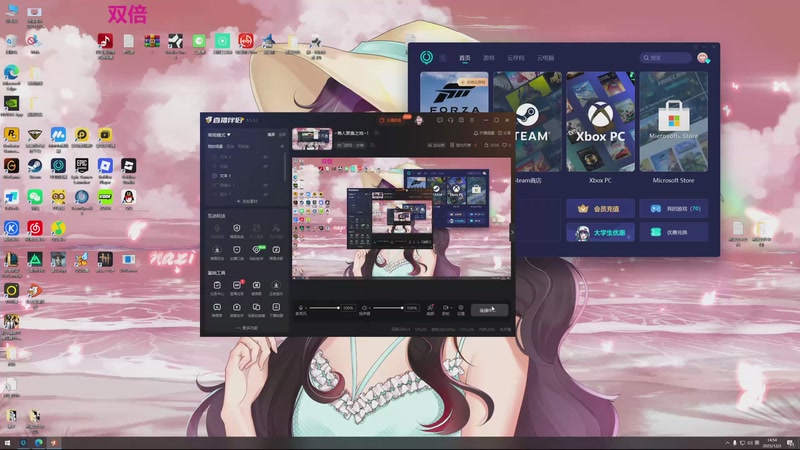This screenshot has height=450, width=800.
Task: Open the 设置 gear icon in 直播伴侣
Action: click(461, 308)
